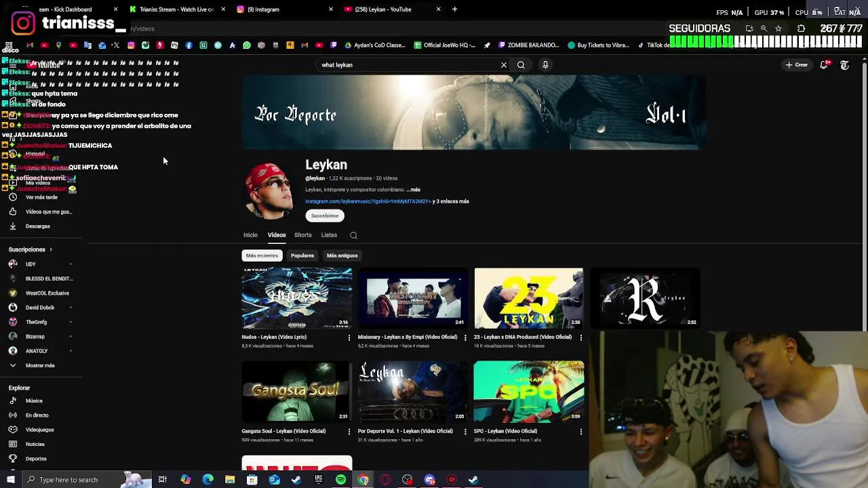Open X (Twitter) bookmark icon
This screenshot has height=488, width=868.
[x=116, y=45]
